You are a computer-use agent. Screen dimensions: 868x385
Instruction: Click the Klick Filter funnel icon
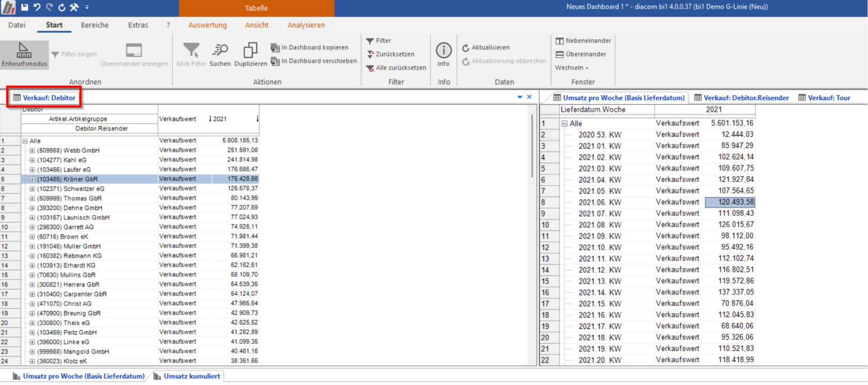point(191,55)
